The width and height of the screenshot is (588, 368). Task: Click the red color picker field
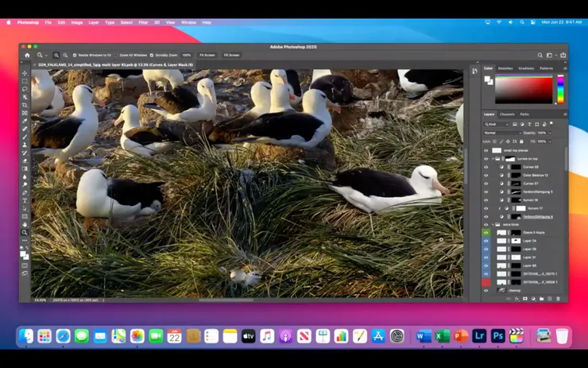(524, 89)
